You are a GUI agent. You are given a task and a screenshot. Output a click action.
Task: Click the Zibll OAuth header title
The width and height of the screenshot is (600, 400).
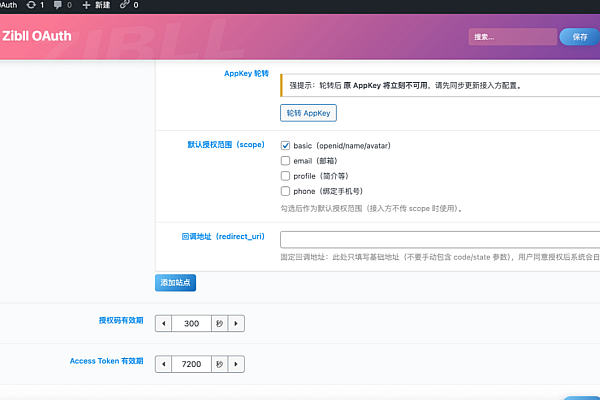[37, 36]
